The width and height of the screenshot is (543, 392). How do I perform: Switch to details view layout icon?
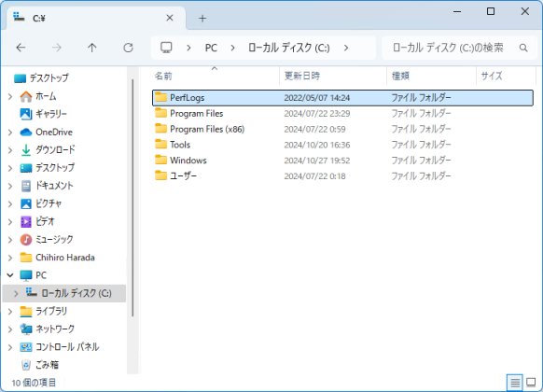point(515,383)
